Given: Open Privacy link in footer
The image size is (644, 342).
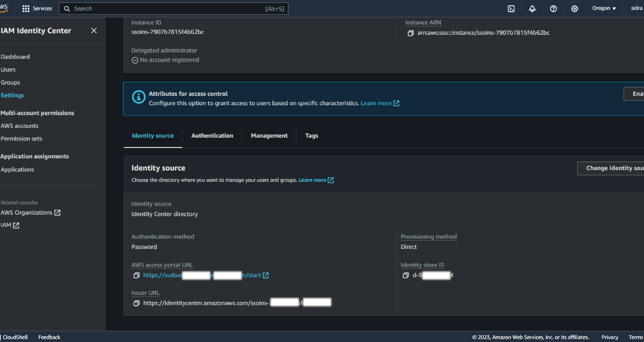Looking at the screenshot, I should pyautogui.click(x=610, y=337).
